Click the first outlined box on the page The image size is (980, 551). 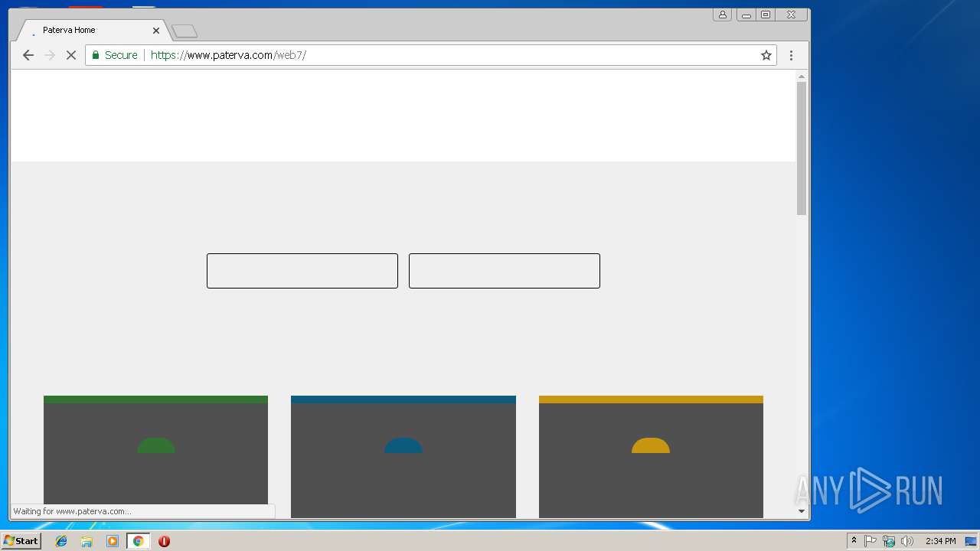click(x=302, y=271)
